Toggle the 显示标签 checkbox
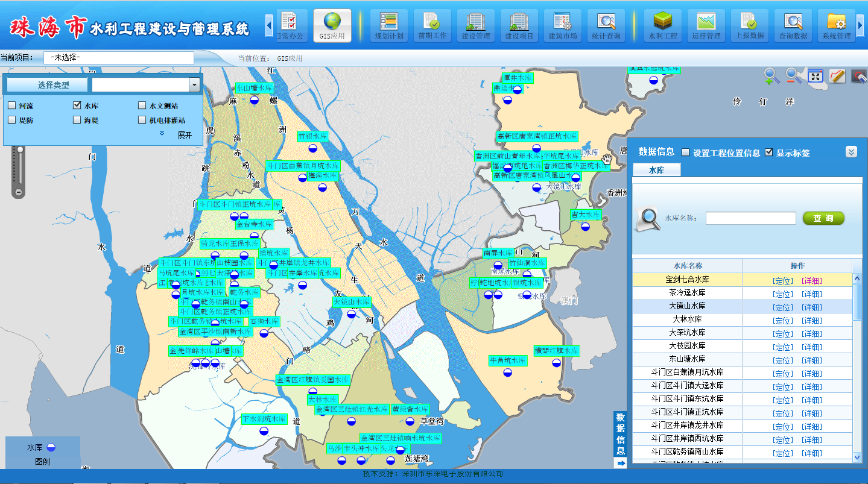Image resolution: width=868 pixels, height=484 pixels. [768, 152]
